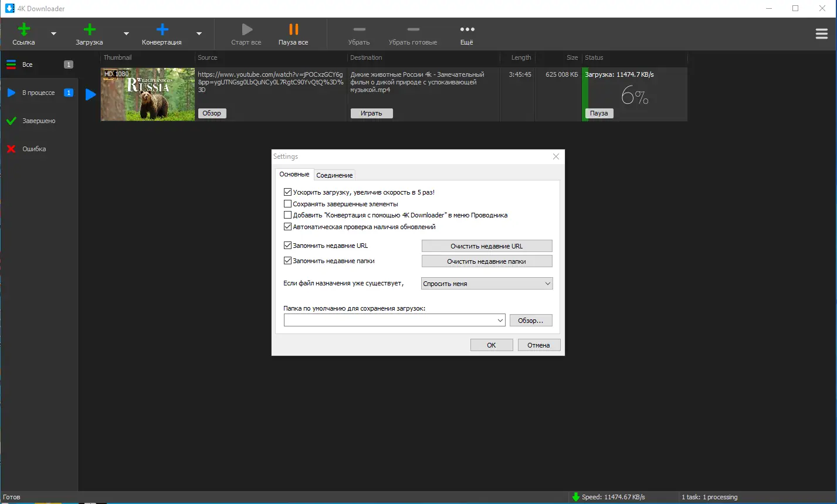The image size is (837, 504).
Task: Click the Загрузка: 11474.7 KB/s status text
Action: [x=619, y=74]
